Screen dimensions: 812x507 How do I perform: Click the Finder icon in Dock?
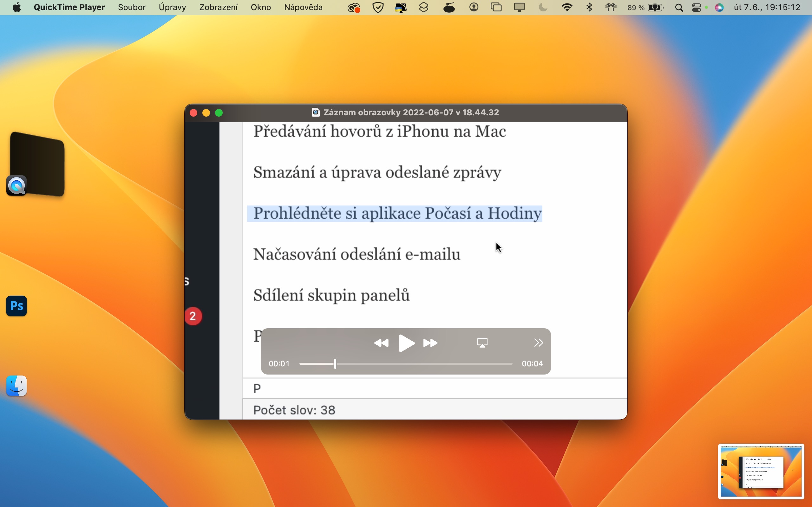16,386
